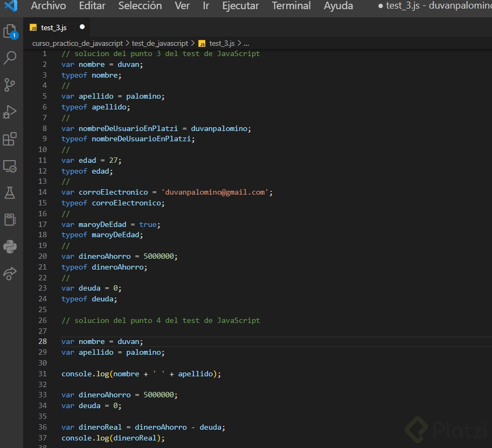
Task: Click 'deuda' on line 23
Action: [89, 288]
